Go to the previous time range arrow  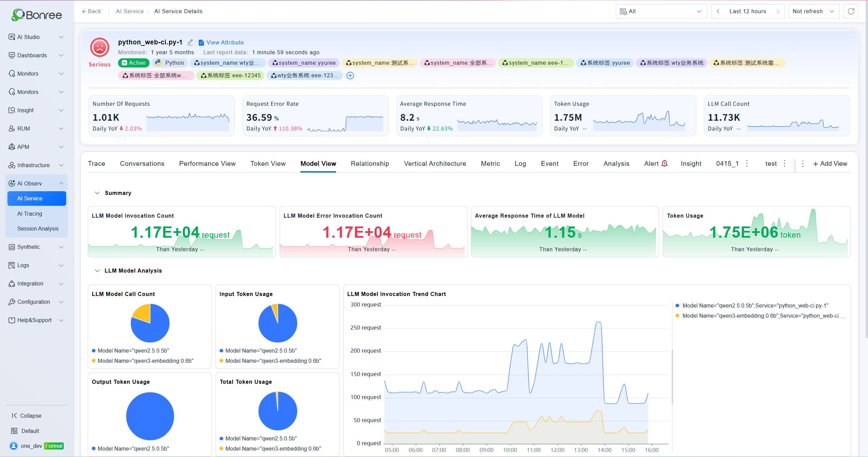click(x=718, y=12)
